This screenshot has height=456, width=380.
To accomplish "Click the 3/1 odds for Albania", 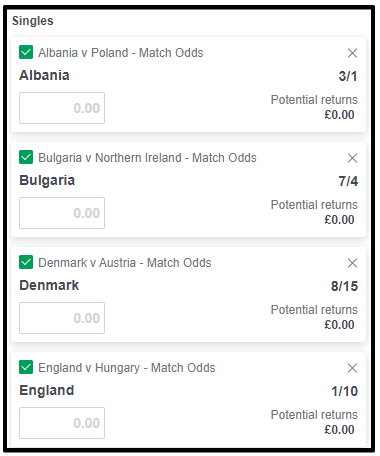I will [348, 76].
